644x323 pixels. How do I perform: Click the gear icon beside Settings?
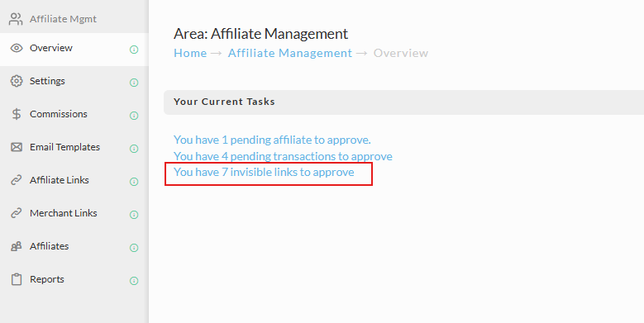[x=17, y=81]
